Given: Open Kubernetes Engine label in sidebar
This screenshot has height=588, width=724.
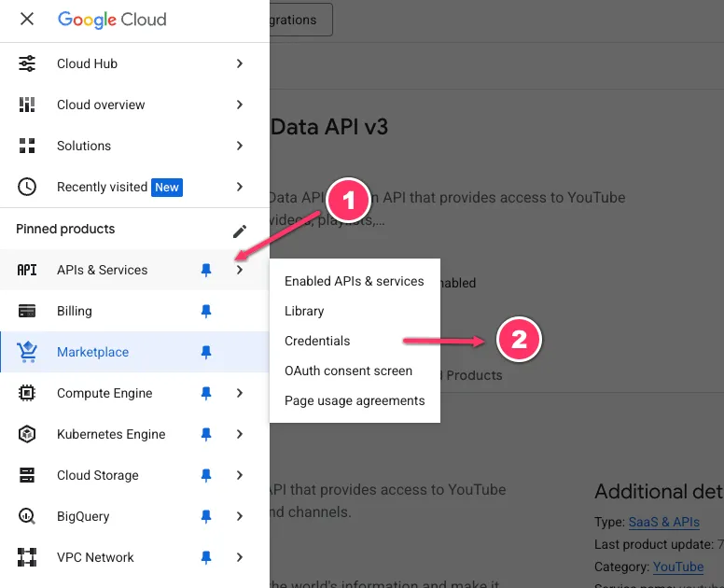Looking at the screenshot, I should pyautogui.click(x=111, y=434).
